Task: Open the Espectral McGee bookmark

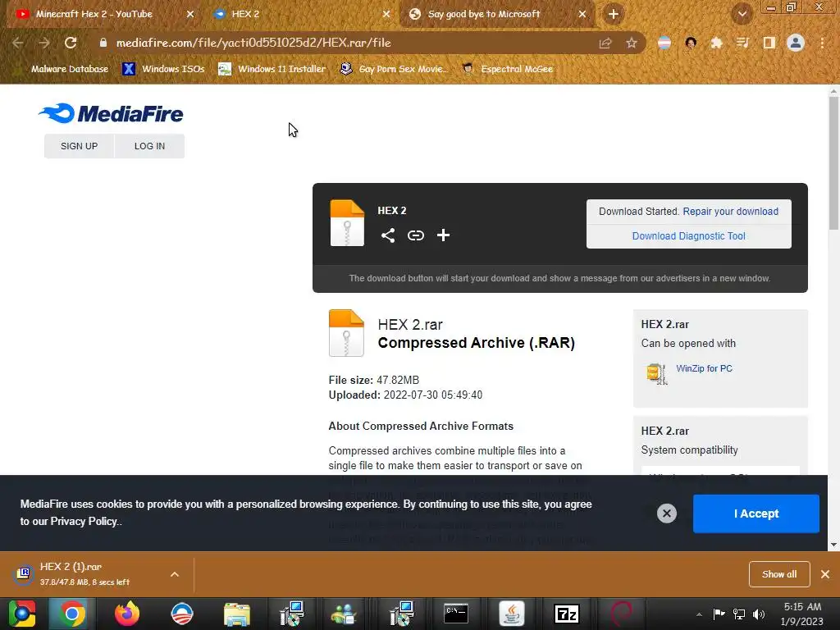Action: [507, 69]
